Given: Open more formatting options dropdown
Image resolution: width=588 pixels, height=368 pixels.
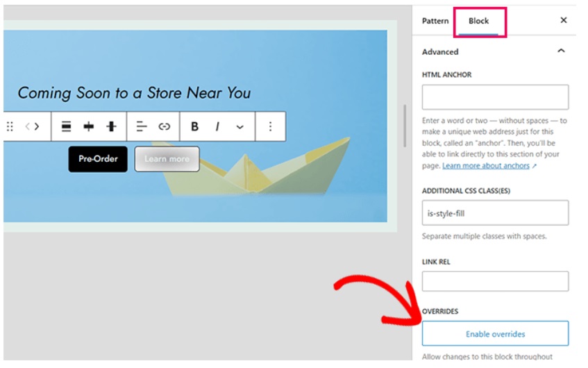Looking at the screenshot, I should click(x=240, y=126).
